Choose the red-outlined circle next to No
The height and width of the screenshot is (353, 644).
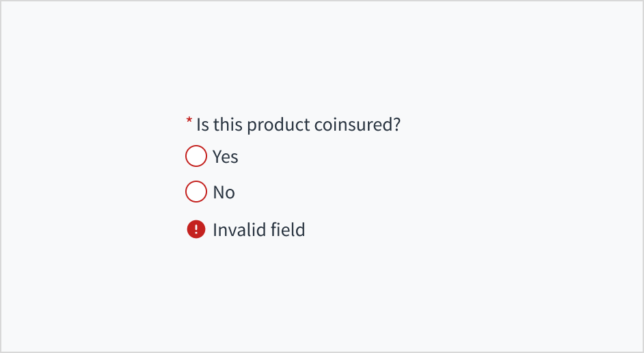(x=196, y=192)
